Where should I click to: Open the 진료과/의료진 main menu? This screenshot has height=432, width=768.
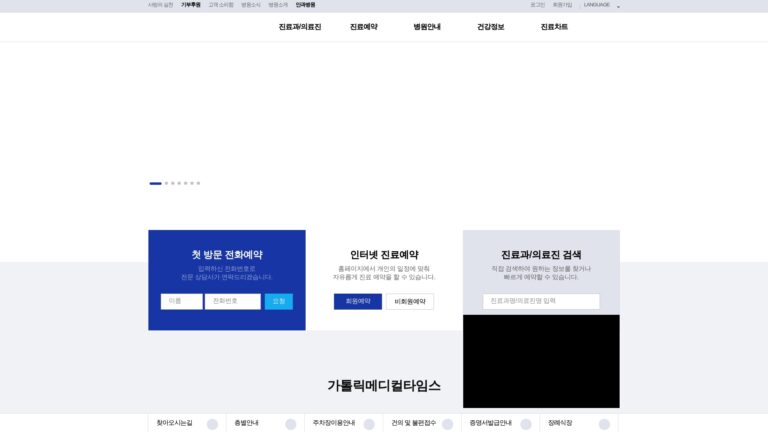point(300,27)
